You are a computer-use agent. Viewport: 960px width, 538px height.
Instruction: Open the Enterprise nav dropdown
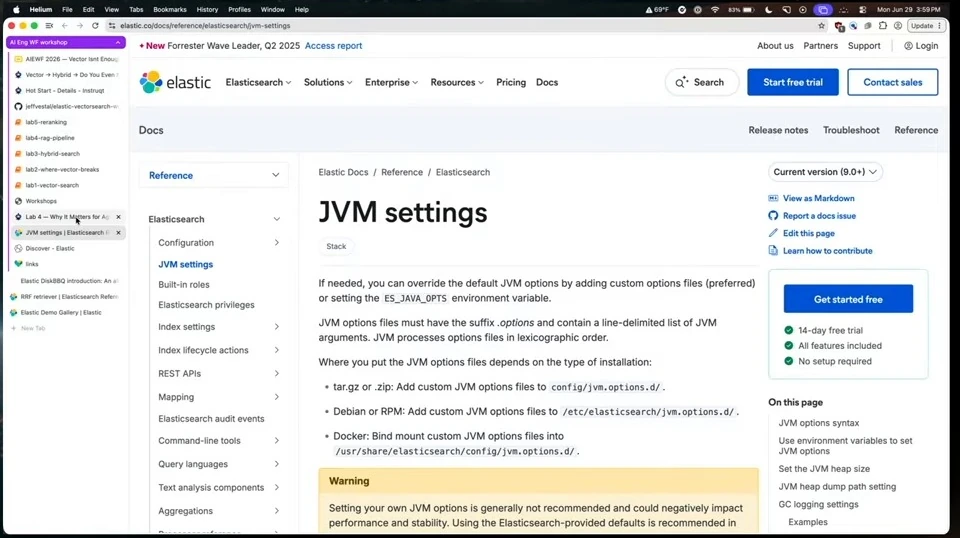point(392,82)
